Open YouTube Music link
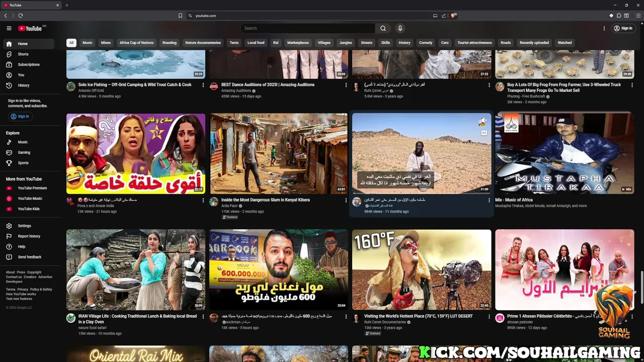Screen dimensions: 644x362 click(29, 199)
